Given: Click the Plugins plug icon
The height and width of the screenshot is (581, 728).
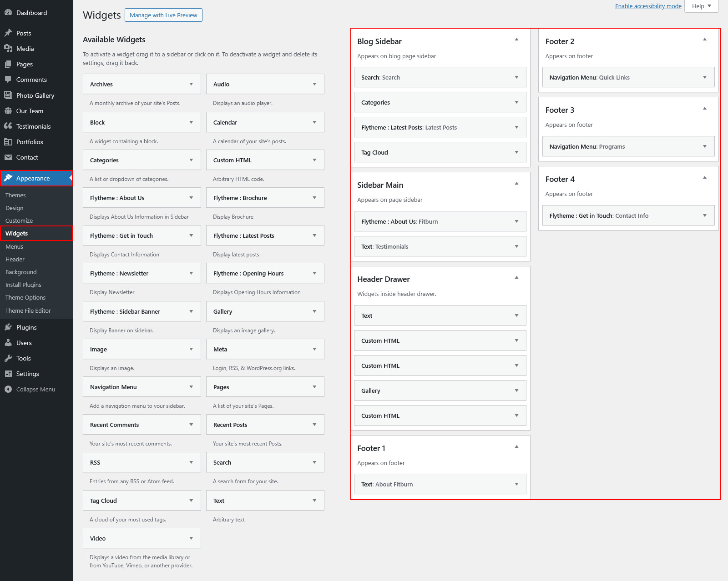Looking at the screenshot, I should pyautogui.click(x=8, y=327).
